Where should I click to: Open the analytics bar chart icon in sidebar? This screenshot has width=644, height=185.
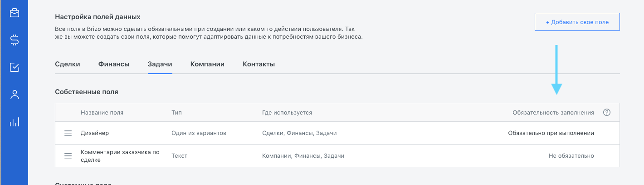[x=15, y=122]
